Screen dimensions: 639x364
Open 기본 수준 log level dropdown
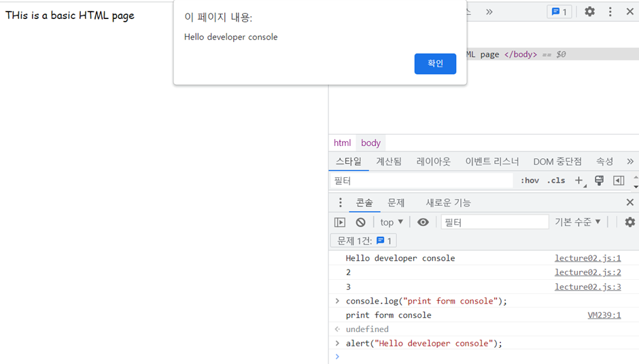[x=578, y=222]
